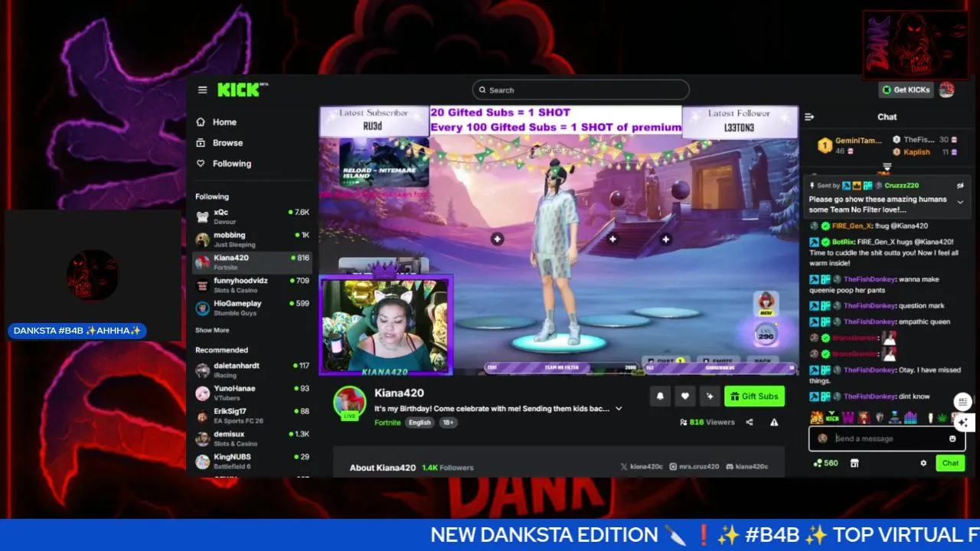The height and width of the screenshot is (551, 980).
Task: Open the X link kiana420c
Action: click(x=641, y=467)
